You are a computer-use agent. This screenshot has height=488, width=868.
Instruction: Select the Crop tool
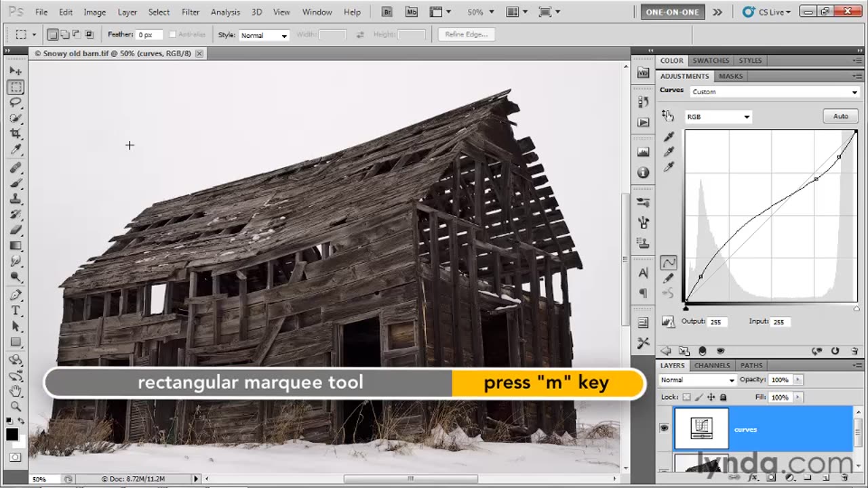(16, 134)
